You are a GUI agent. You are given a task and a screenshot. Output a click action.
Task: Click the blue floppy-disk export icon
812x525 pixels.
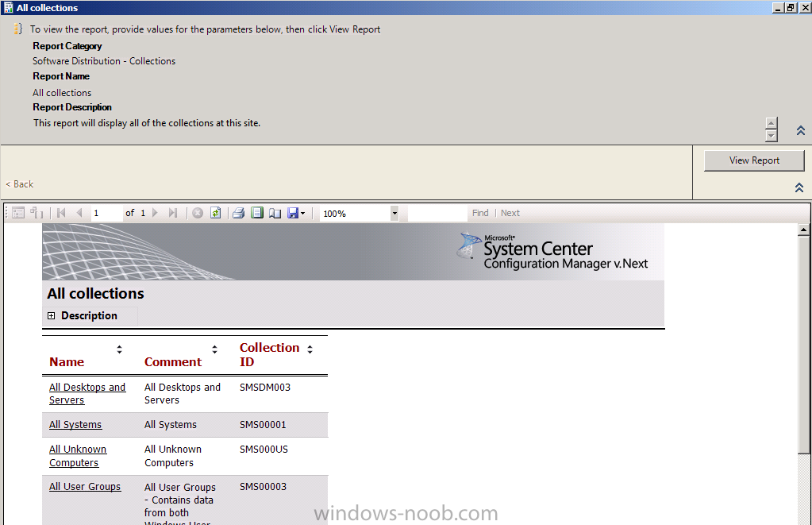pos(293,213)
